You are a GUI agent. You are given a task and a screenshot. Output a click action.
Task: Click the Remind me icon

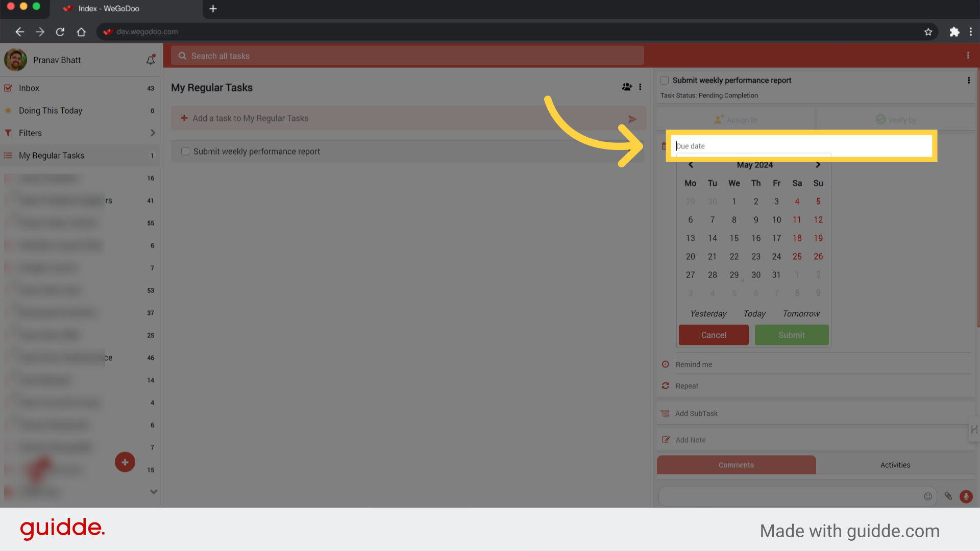click(666, 364)
